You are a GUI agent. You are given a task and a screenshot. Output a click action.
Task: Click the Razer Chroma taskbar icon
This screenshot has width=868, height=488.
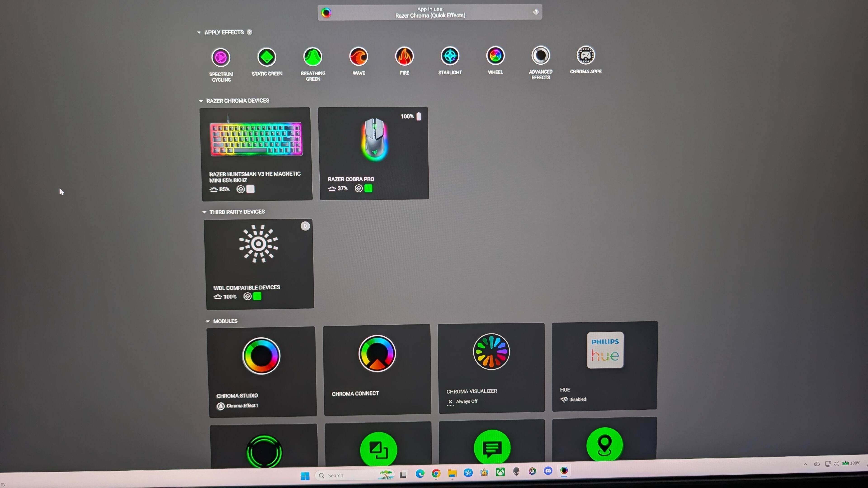click(564, 470)
